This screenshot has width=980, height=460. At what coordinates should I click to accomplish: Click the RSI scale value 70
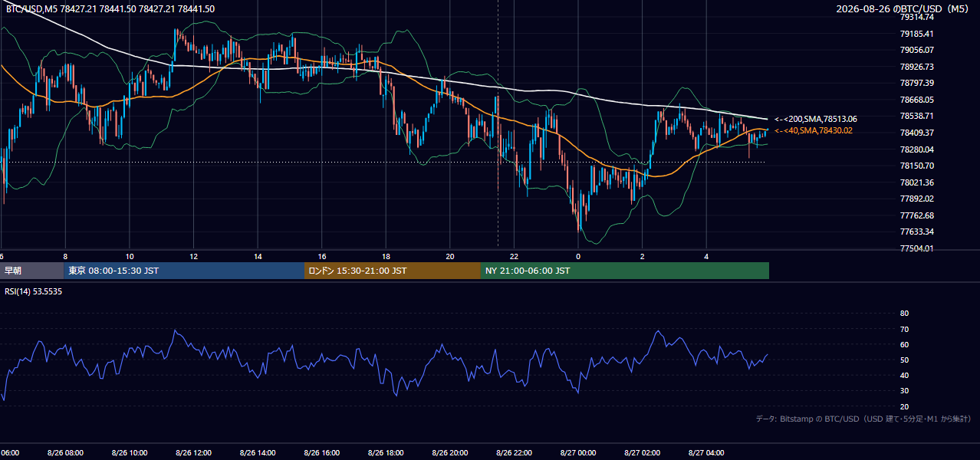point(904,329)
